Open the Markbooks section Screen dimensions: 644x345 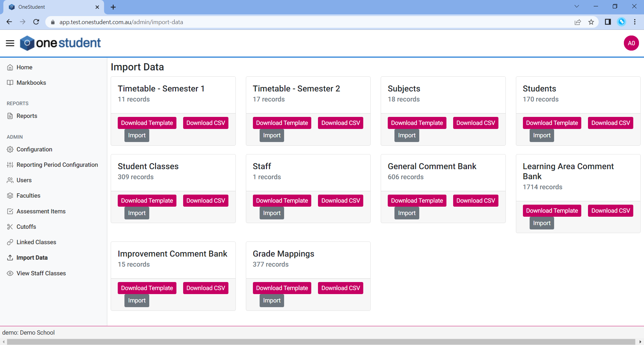(31, 82)
